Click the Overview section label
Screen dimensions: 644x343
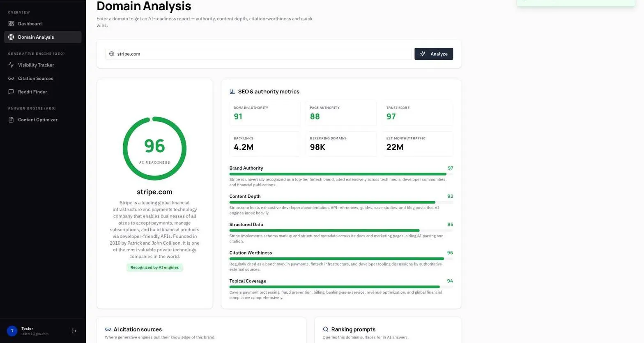[x=19, y=12]
